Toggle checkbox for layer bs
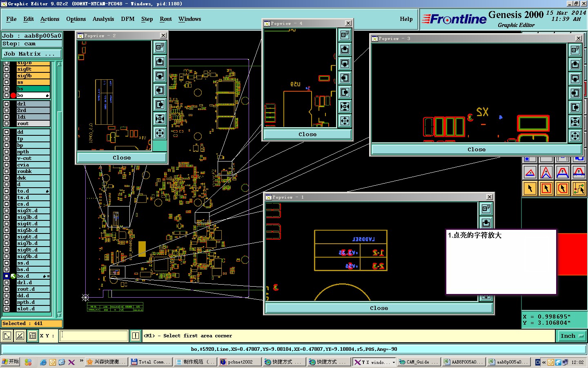 click(6, 89)
